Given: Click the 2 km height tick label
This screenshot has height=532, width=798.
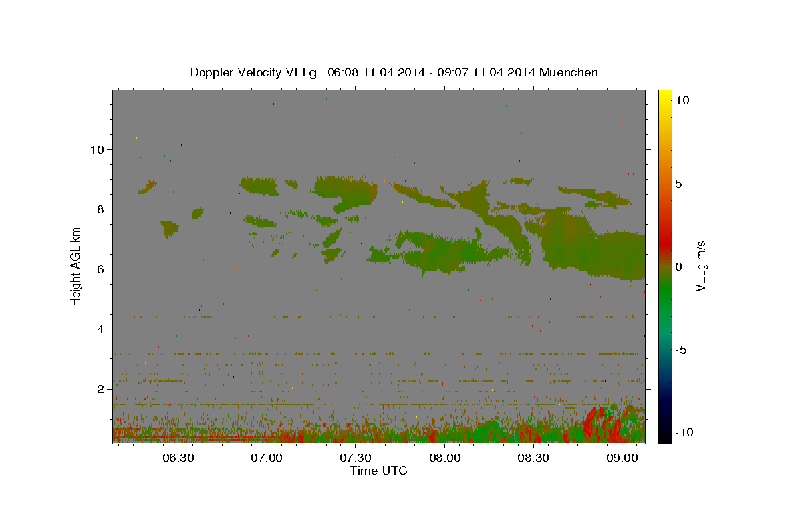Looking at the screenshot, I should click(x=100, y=389).
